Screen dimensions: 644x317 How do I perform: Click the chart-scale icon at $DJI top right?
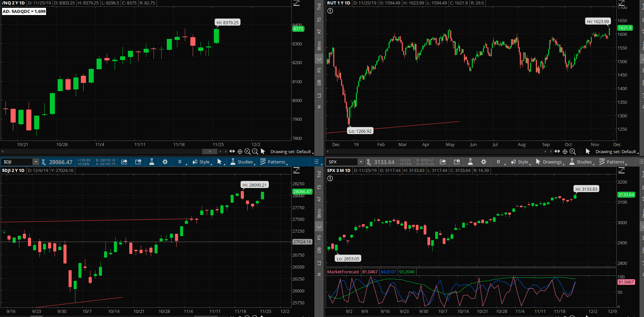[296, 170]
